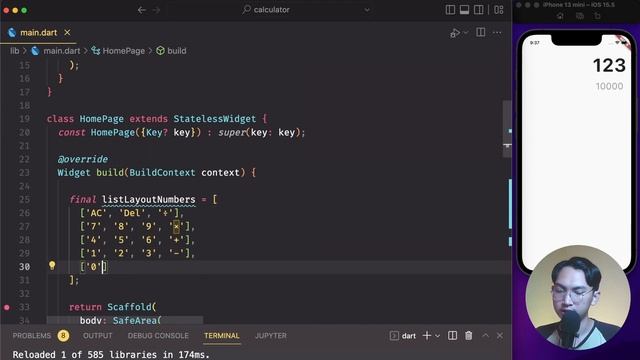Image resolution: width=640 pixels, height=360 pixels.
Task: Go back with the navigation back arrow
Action: (142, 10)
